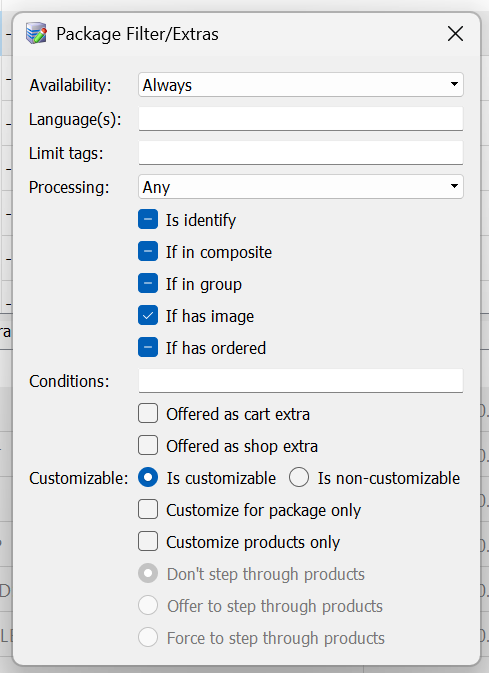Select the Is non-customizable radio button
489x673 pixels.
[299, 478]
